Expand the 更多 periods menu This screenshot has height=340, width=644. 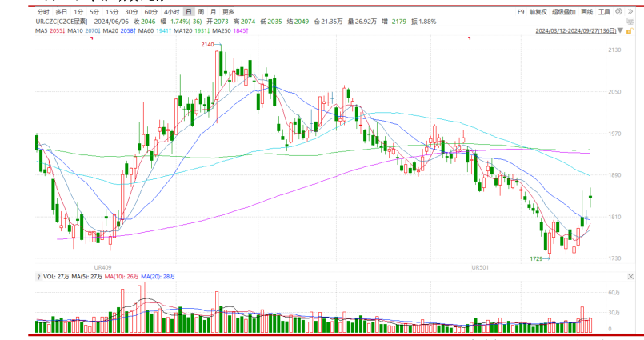click(229, 12)
